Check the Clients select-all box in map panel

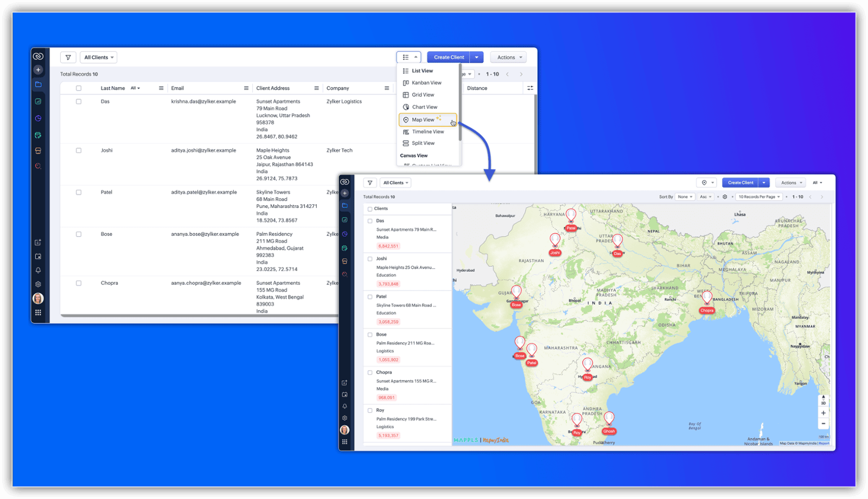(x=370, y=209)
